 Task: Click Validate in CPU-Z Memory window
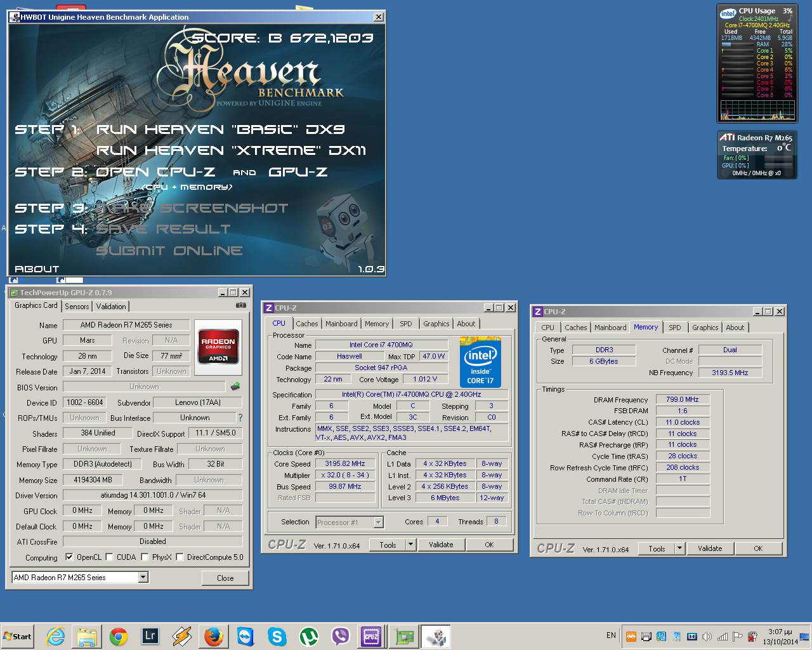(710, 548)
